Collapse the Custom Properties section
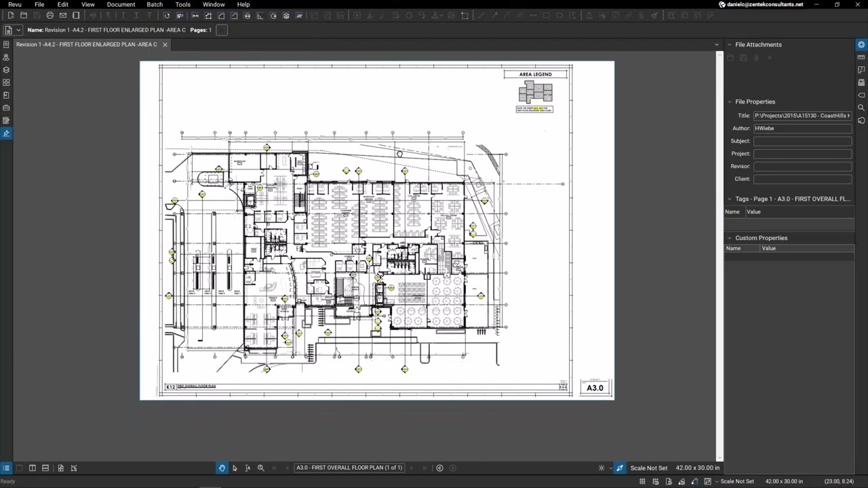This screenshot has width=868, height=488. point(730,238)
